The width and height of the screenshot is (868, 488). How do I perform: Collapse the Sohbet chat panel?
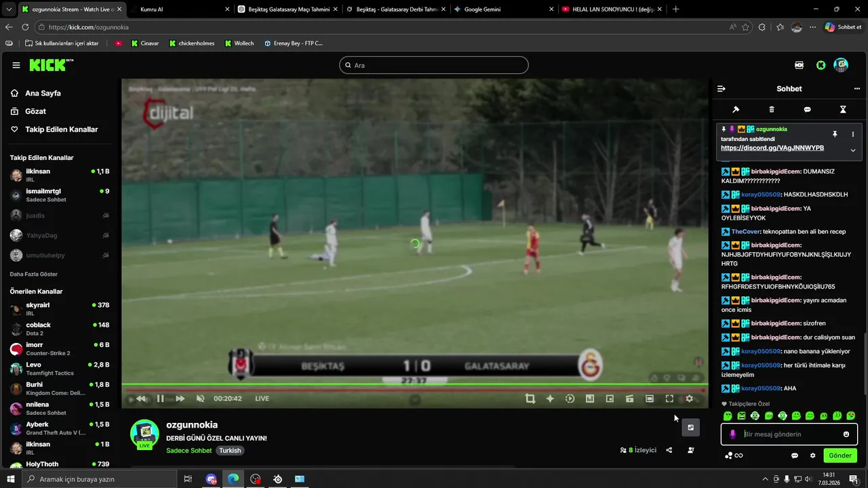coord(722,89)
